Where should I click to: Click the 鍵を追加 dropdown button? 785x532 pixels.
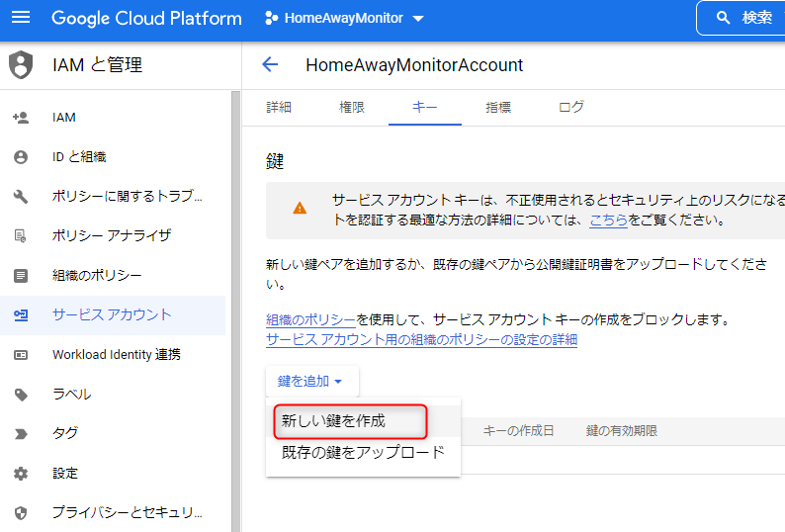[x=311, y=382]
